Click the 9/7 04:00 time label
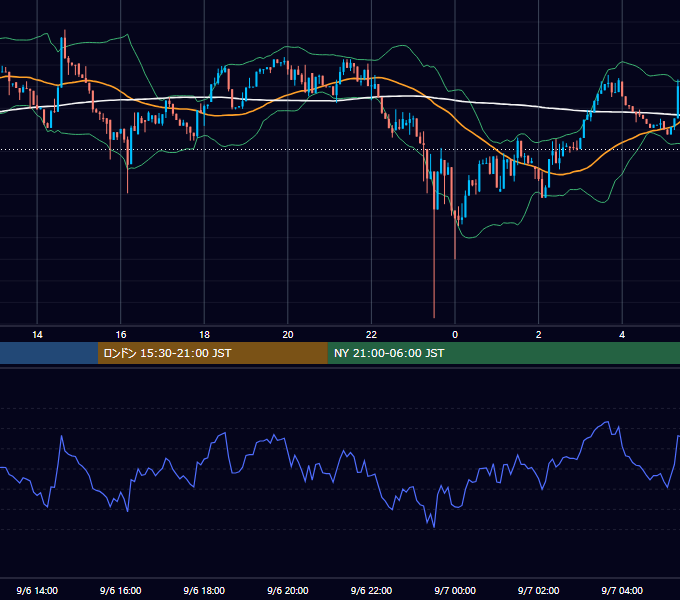 [622, 590]
